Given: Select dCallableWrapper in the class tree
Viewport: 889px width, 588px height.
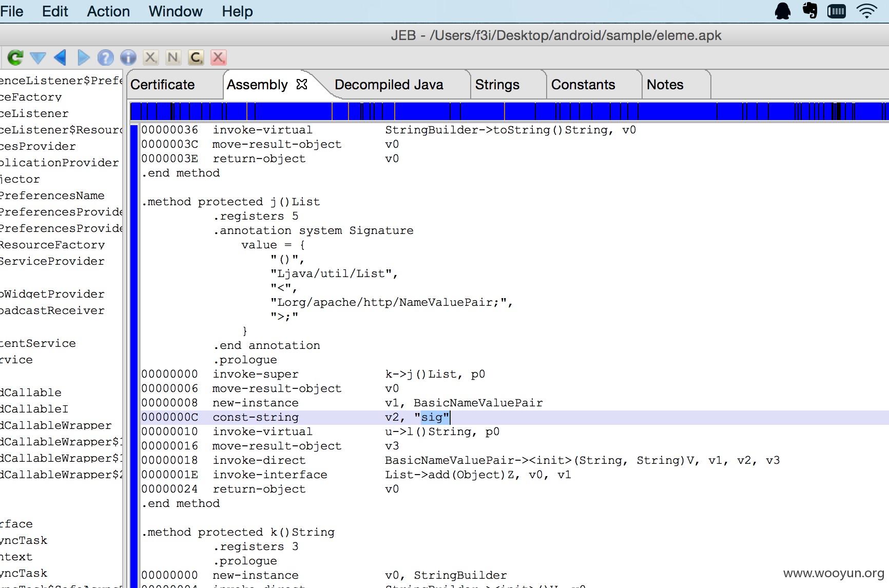Looking at the screenshot, I should coord(56,425).
